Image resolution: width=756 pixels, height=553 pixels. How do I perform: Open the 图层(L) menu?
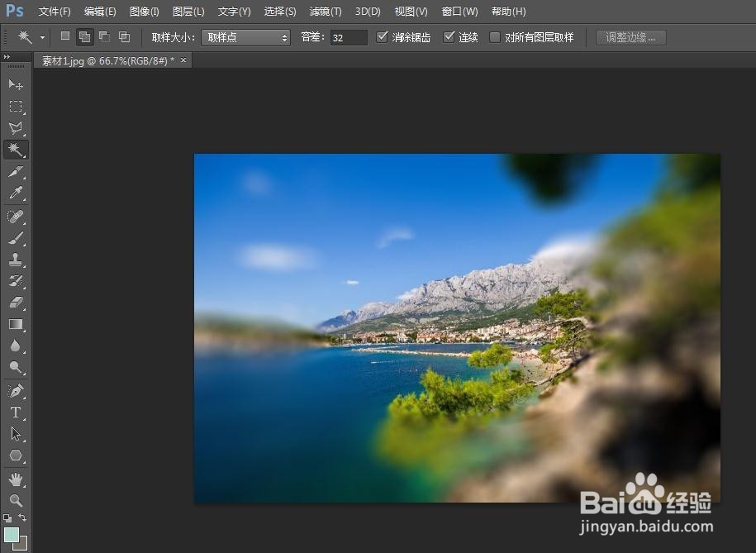[188, 11]
